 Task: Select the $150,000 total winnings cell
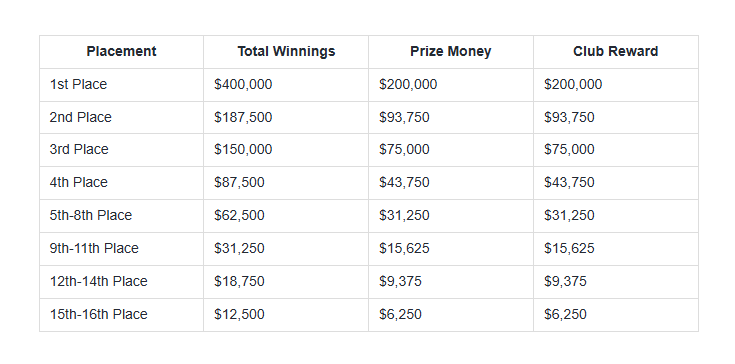pyautogui.click(x=286, y=150)
